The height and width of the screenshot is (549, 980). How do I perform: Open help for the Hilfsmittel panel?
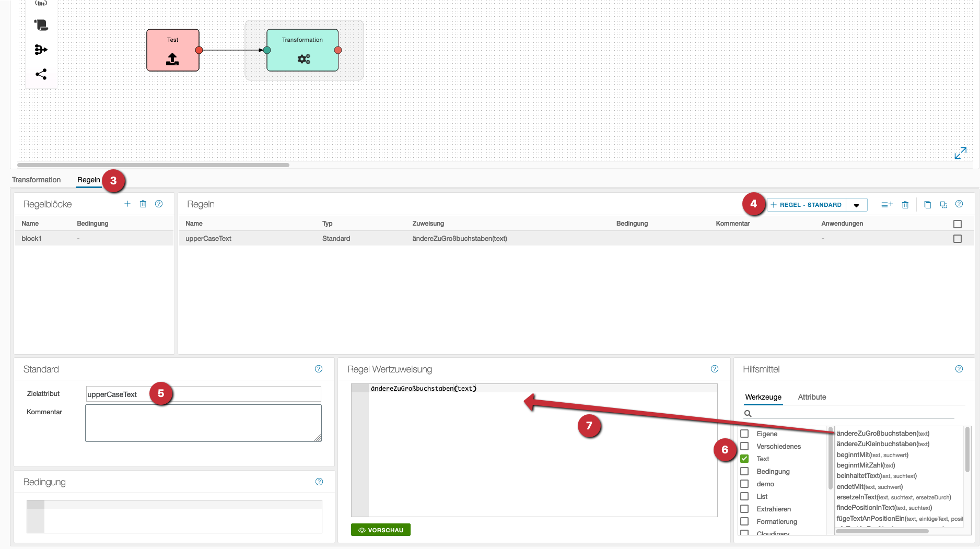(x=959, y=369)
